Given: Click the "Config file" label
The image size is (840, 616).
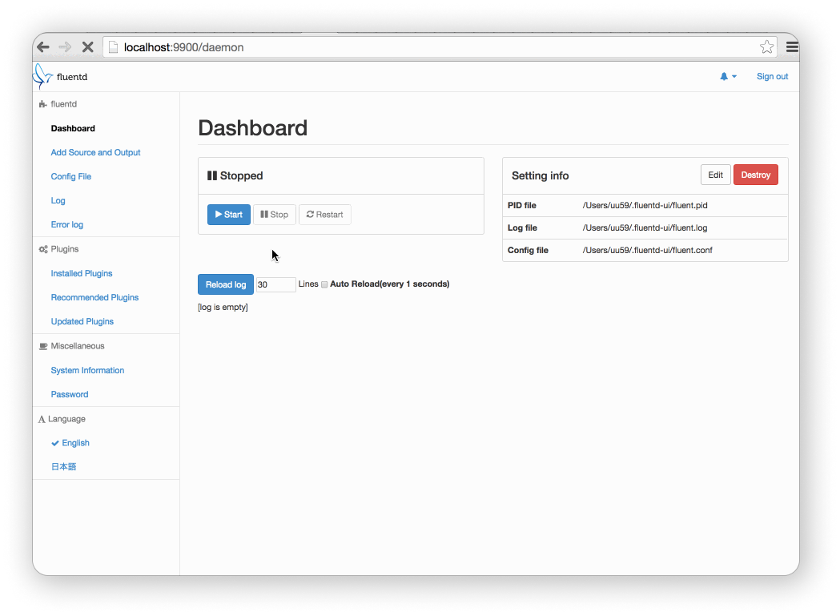Looking at the screenshot, I should 528,251.
